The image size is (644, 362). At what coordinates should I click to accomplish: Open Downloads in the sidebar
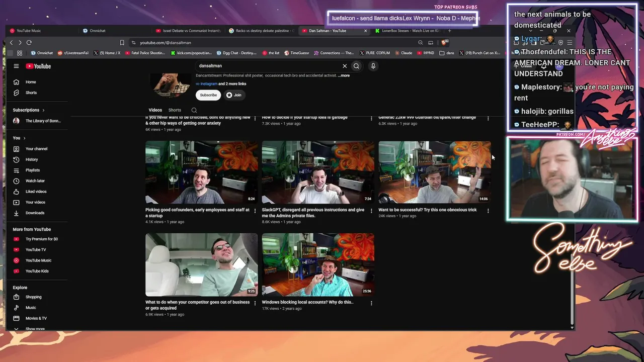[x=35, y=213]
